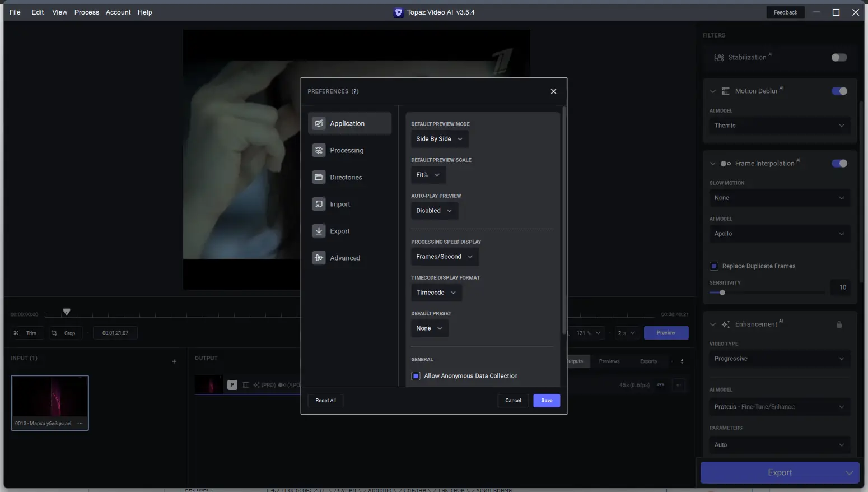The width and height of the screenshot is (868, 492).
Task: Open the Process menu
Action: [87, 12]
